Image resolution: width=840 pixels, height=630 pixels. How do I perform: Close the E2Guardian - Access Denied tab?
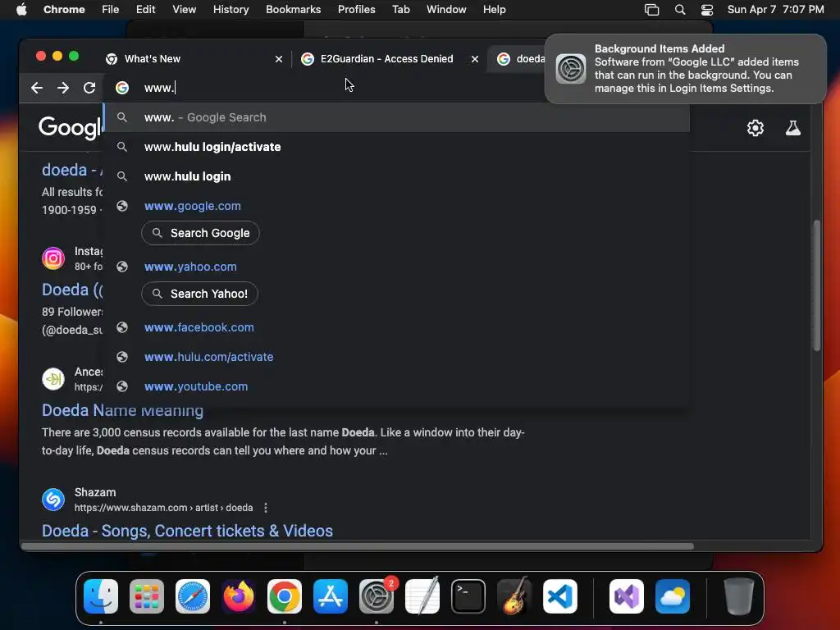475,59
